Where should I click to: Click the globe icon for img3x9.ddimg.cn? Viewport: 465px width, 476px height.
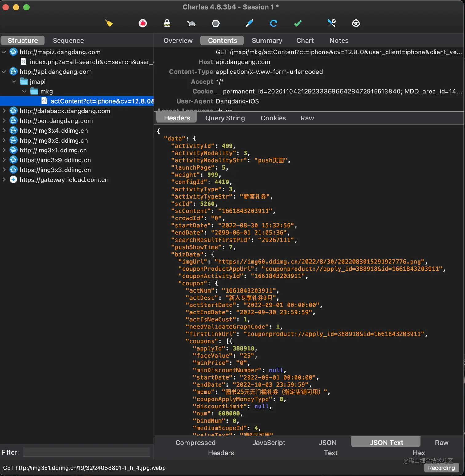pos(13,160)
